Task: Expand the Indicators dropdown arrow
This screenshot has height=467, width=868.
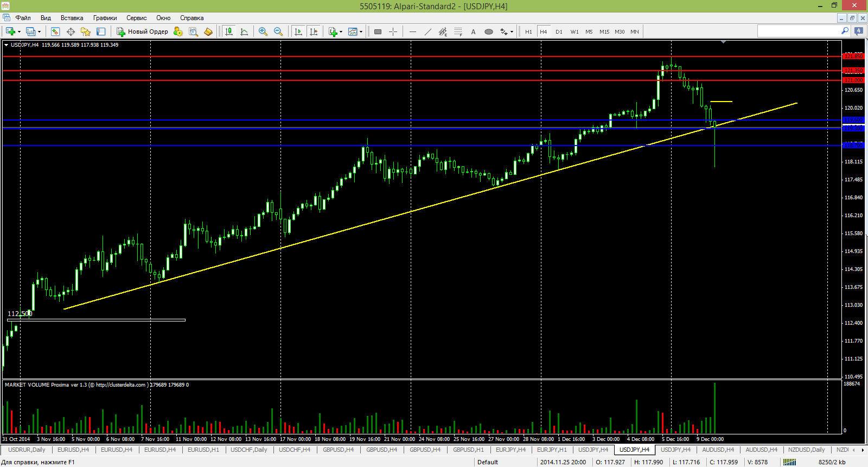Action: pyautogui.click(x=341, y=31)
